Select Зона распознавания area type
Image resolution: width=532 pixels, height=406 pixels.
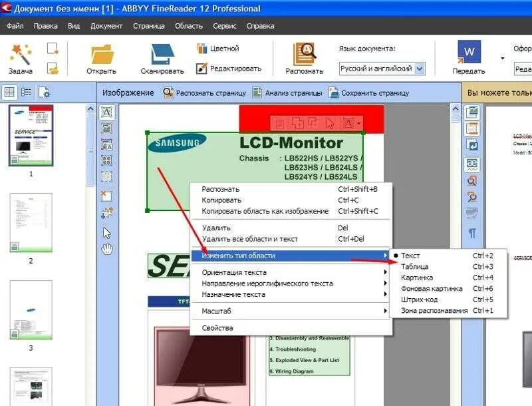pyautogui.click(x=448, y=311)
